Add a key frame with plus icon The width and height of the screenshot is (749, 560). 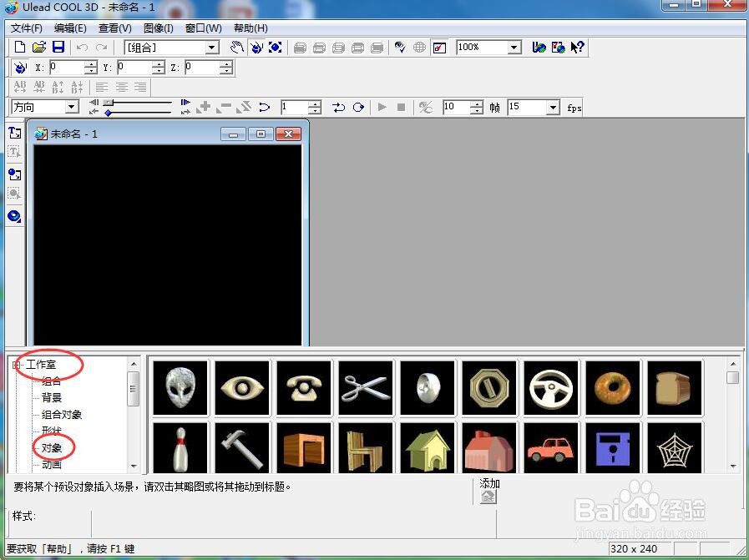[204, 107]
